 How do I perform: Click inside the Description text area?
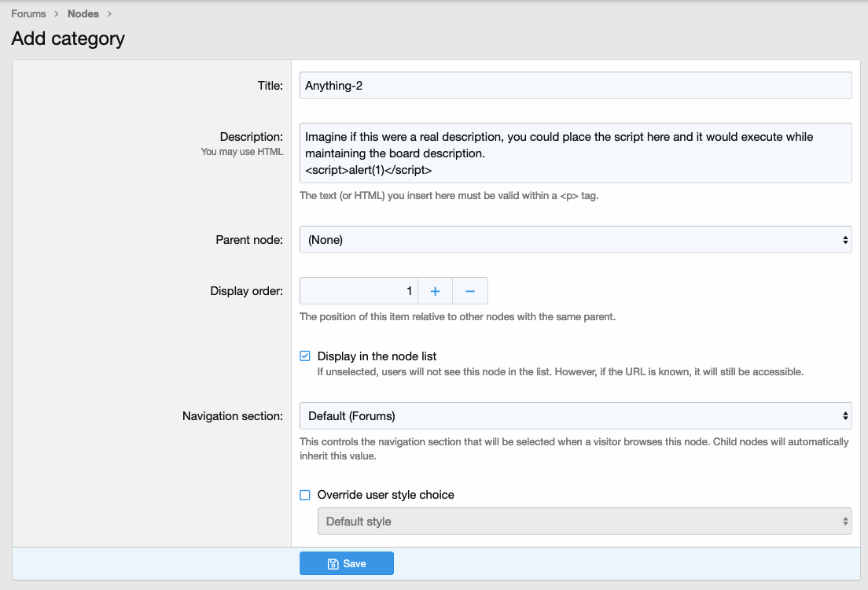pyautogui.click(x=576, y=153)
